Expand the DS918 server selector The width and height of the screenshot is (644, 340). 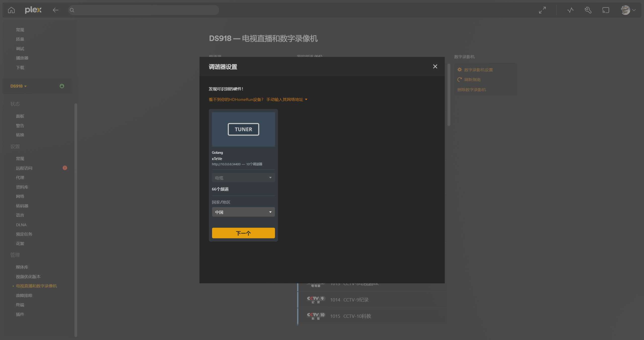pos(19,86)
